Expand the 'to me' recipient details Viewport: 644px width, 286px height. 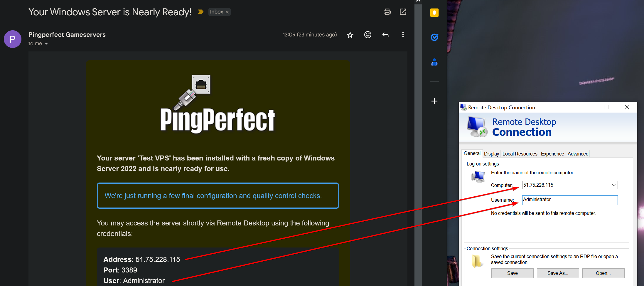click(46, 44)
